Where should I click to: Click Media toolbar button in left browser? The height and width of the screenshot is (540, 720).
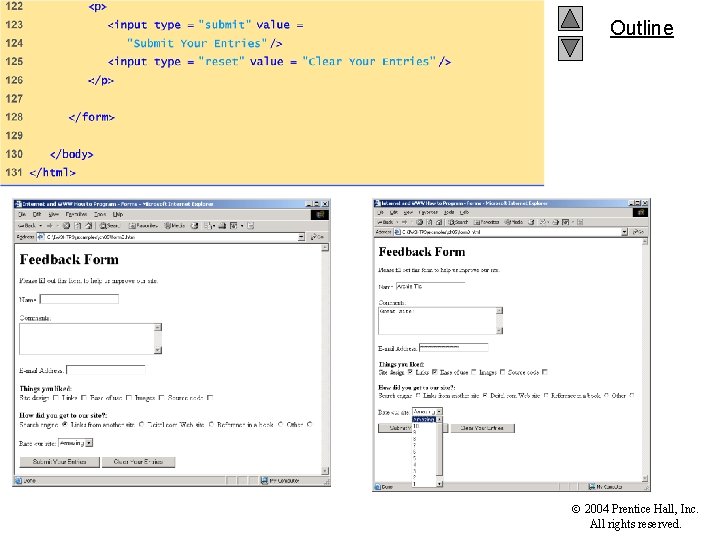pos(175,225)
